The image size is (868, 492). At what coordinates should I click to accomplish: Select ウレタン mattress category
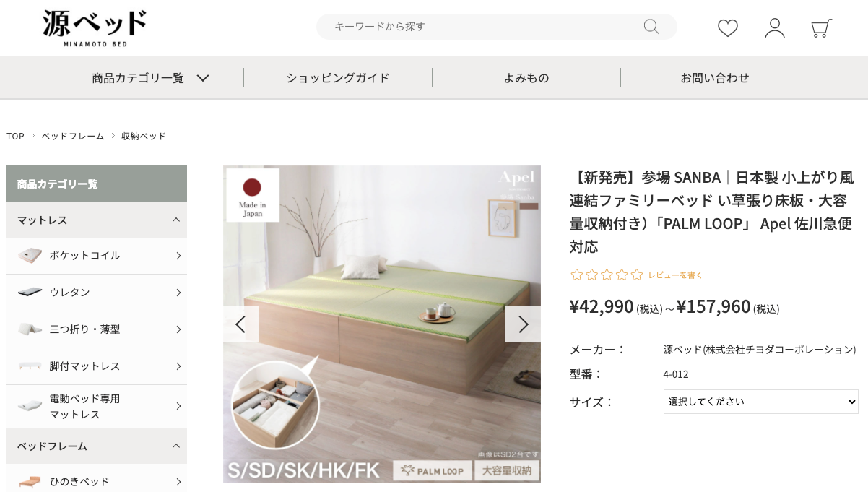pos(97,293)
